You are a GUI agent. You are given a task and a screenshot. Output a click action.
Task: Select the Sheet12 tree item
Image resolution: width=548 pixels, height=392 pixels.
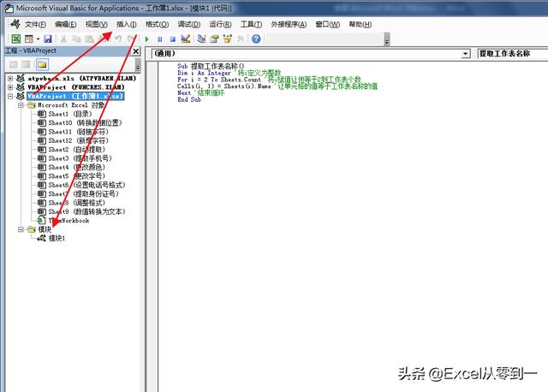click(78, 140)
